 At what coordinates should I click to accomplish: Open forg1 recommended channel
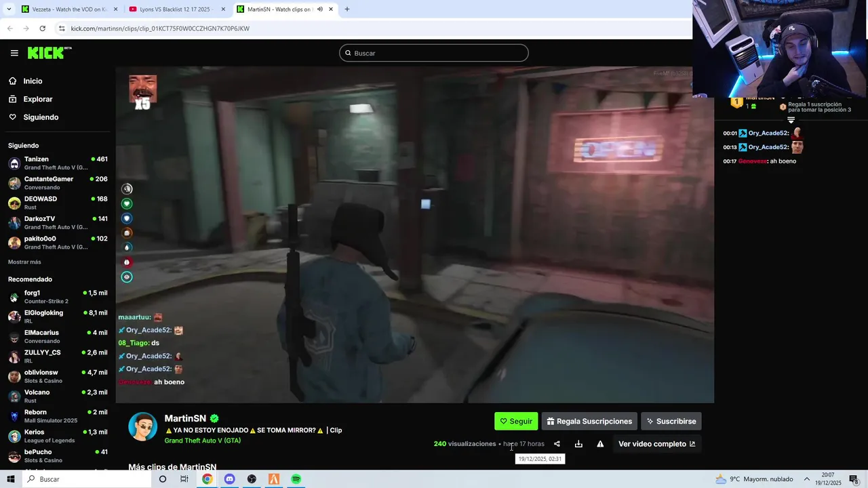pyautogui.click(x=58, y=297)
